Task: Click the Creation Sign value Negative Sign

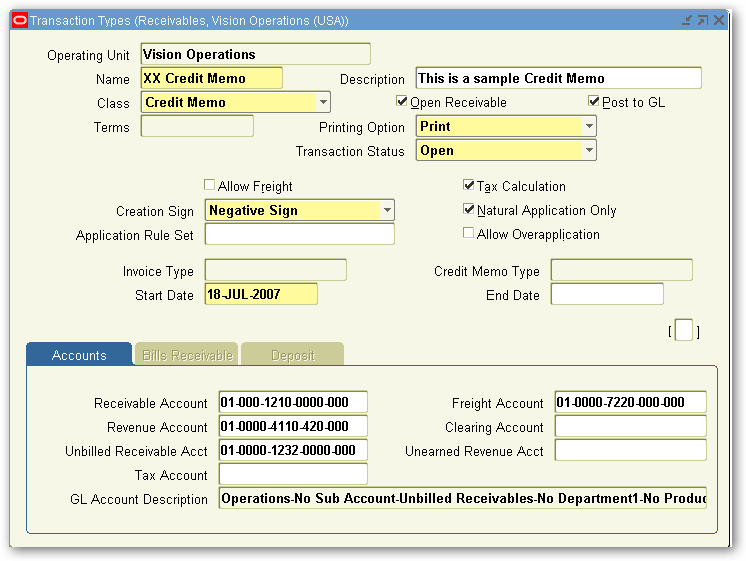Action: click(x=253, y=210)
